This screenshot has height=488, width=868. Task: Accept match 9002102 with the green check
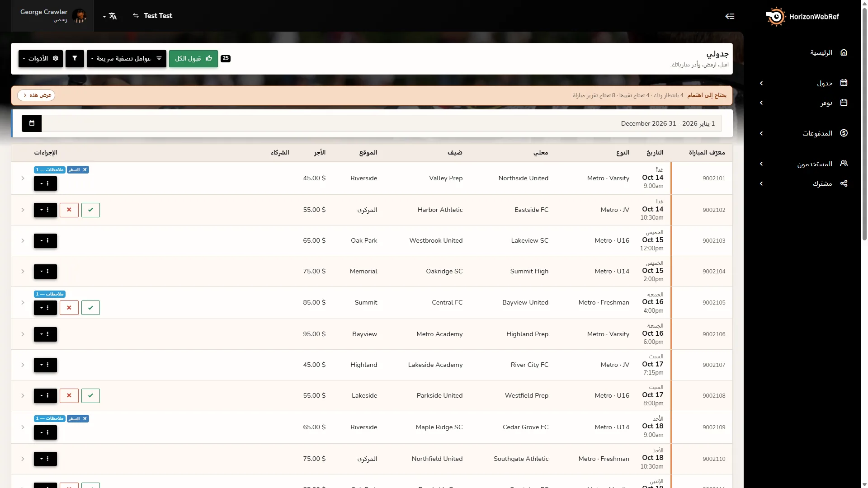[90, 210]
